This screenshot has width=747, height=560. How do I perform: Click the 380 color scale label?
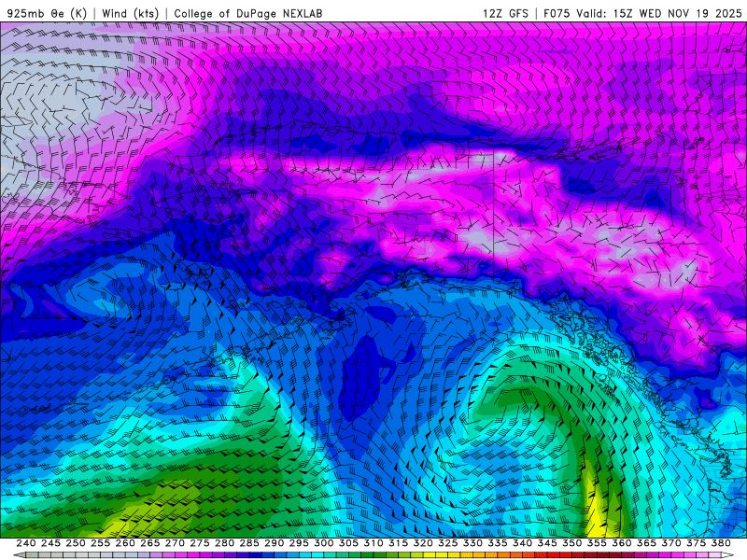pos(721,543)
